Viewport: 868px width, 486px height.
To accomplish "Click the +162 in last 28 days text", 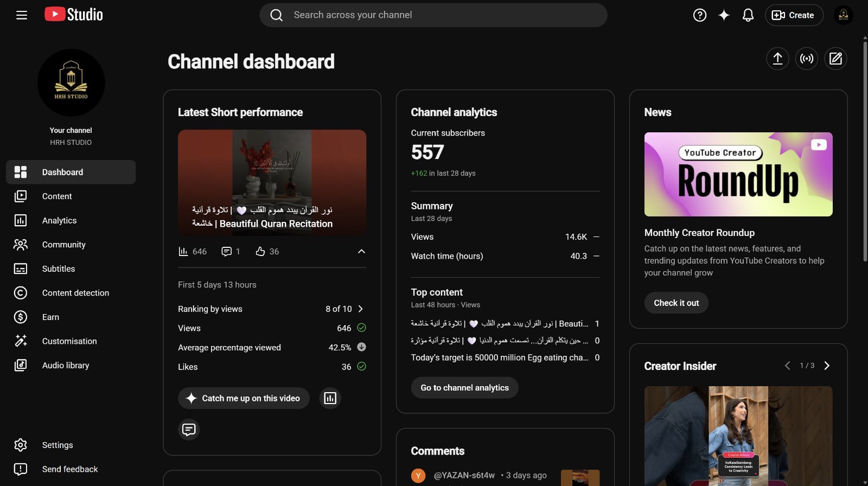I will [x=443, y=174].
